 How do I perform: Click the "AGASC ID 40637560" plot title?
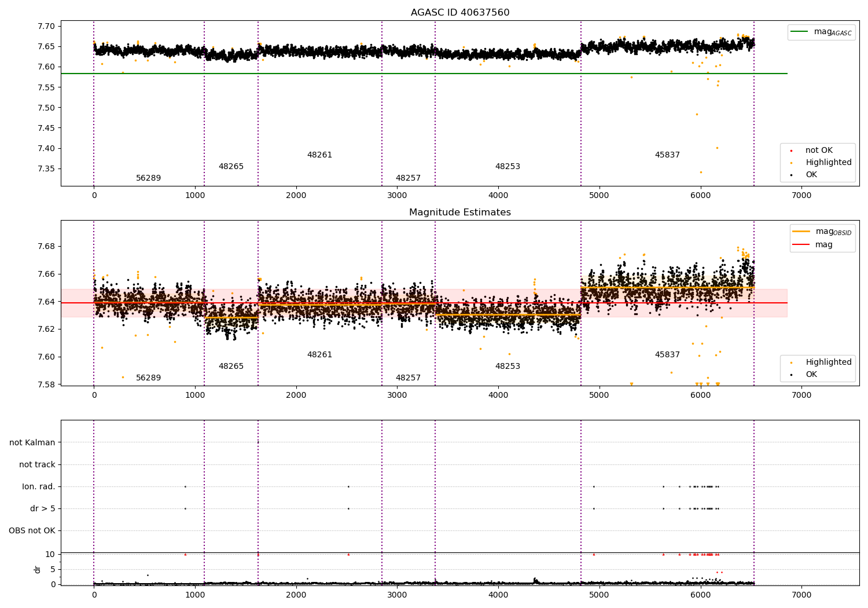pos(460,13)
